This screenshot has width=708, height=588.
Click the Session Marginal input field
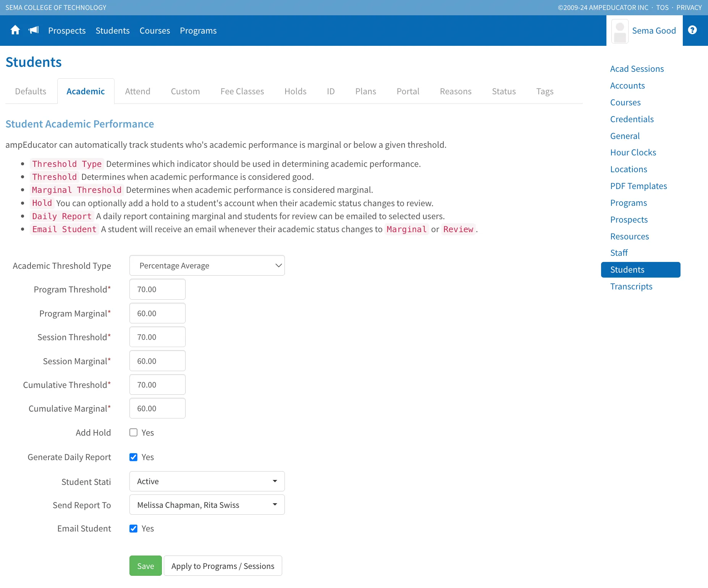(x=157, y=361)
